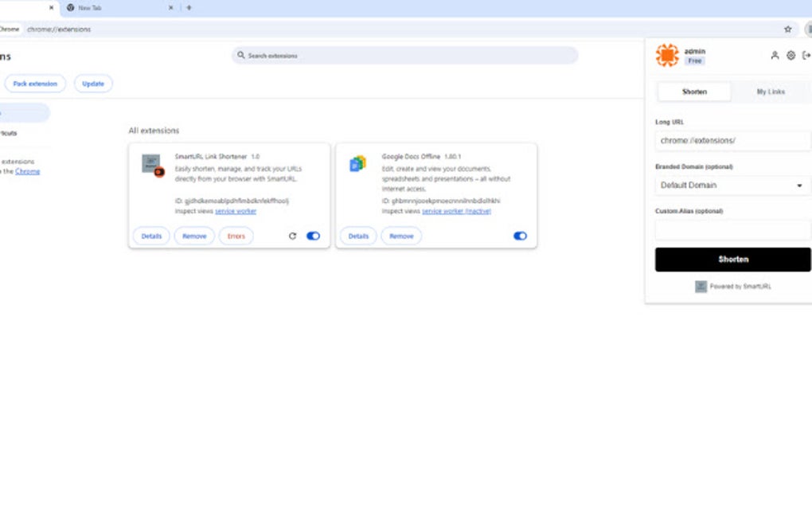This screenshot has height=508, width=812.
Task: Click the Custom Alias input field
Action: coord(732,230)
